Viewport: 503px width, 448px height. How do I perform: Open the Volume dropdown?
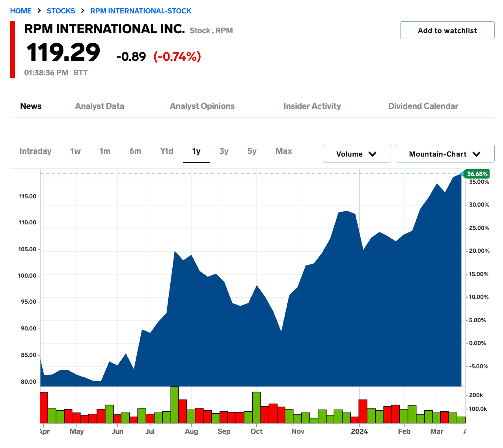click(x=356, y=154)
